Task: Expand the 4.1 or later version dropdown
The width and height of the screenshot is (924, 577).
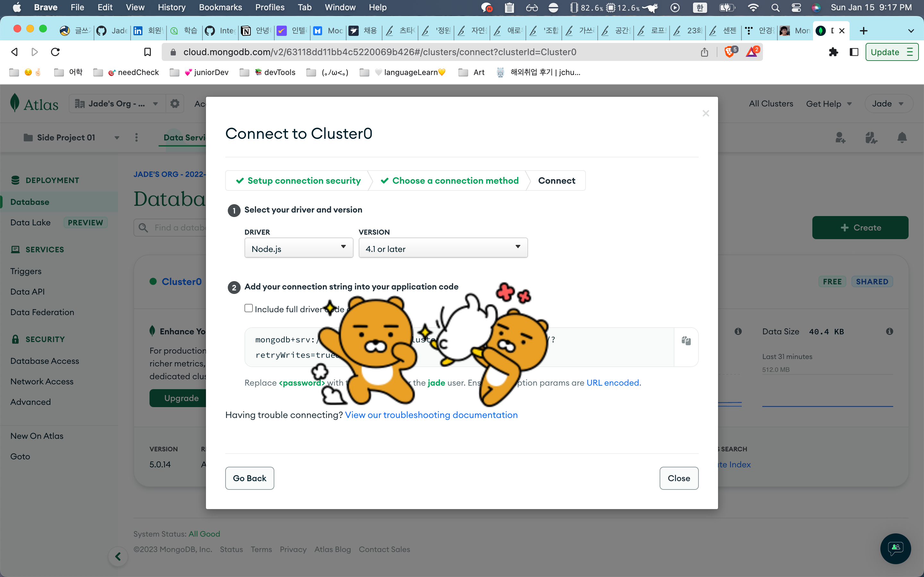Action: tap(443, 248)
